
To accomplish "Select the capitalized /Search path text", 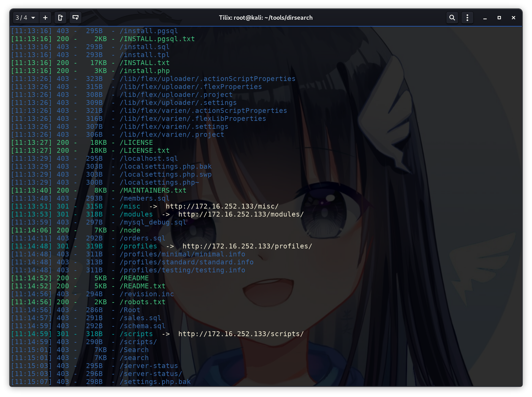I will coord(134,350).
